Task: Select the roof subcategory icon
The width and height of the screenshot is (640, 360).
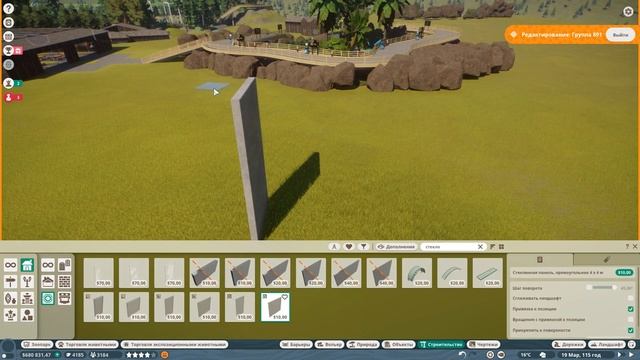Action: (x=48, y=282)
